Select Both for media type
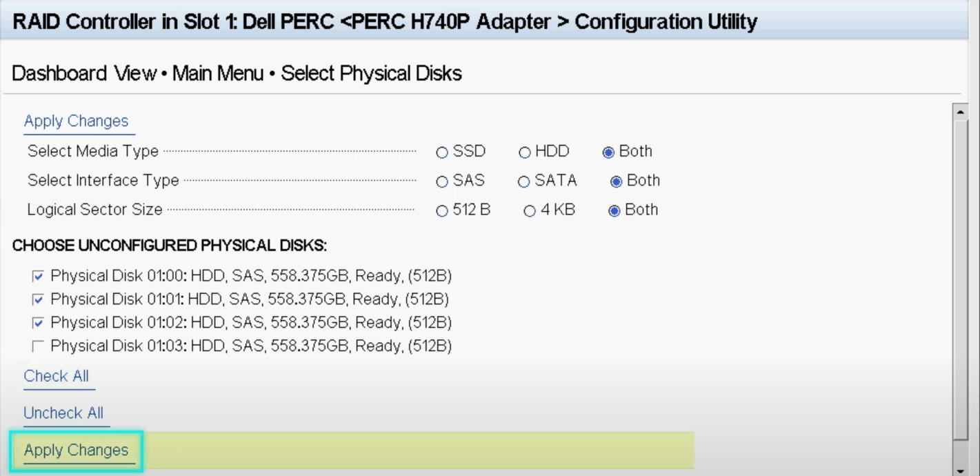This screenshot has width=980, height=476. click(608, 152)
